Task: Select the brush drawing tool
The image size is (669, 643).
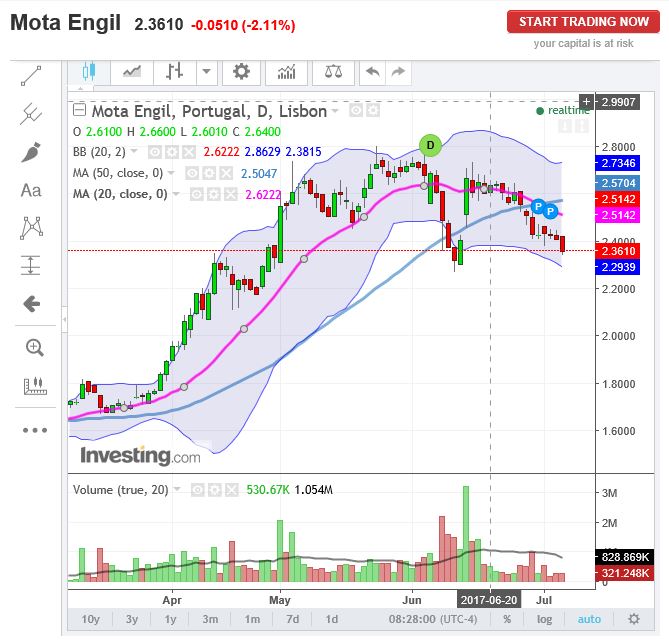Action: pyautogui.click(x=31, y=152)
